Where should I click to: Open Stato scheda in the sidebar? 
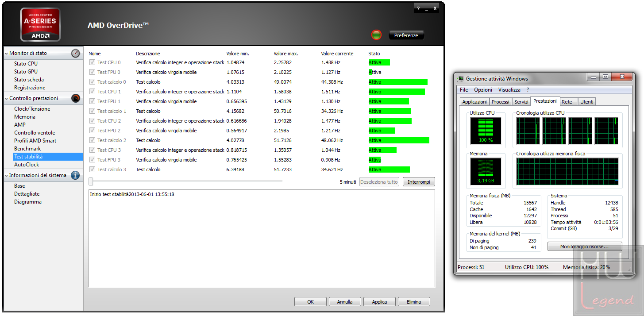tap(29, 80)
